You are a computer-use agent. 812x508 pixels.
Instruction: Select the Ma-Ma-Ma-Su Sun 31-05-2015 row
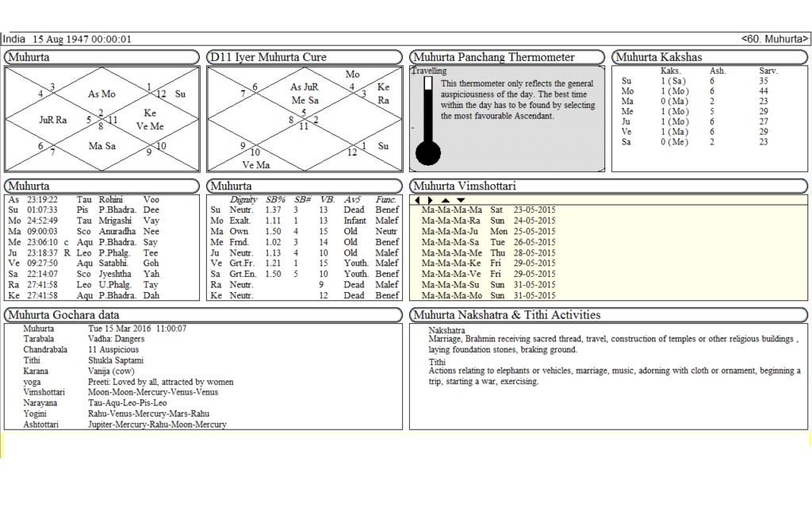click(x=488, y=285)
